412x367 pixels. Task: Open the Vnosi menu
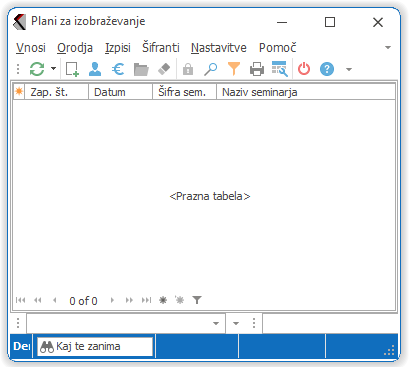coord(31,48)
